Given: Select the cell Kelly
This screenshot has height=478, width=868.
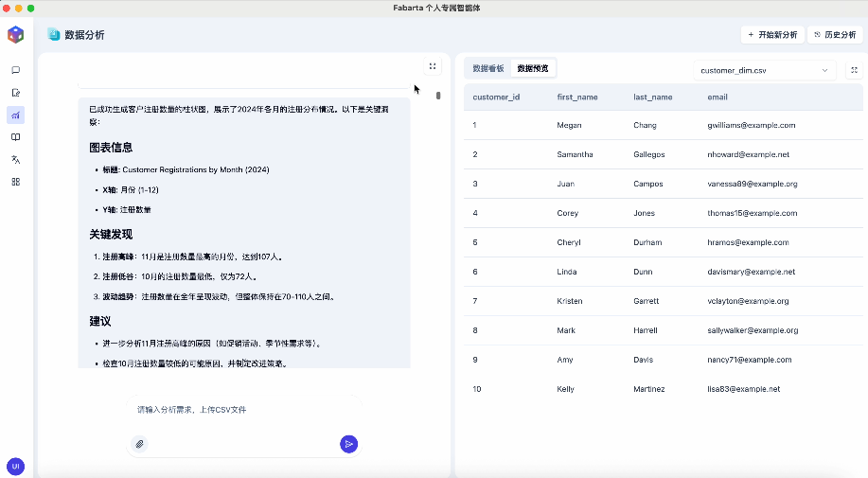Looking at the screenshot, I should tap(566, 389).
